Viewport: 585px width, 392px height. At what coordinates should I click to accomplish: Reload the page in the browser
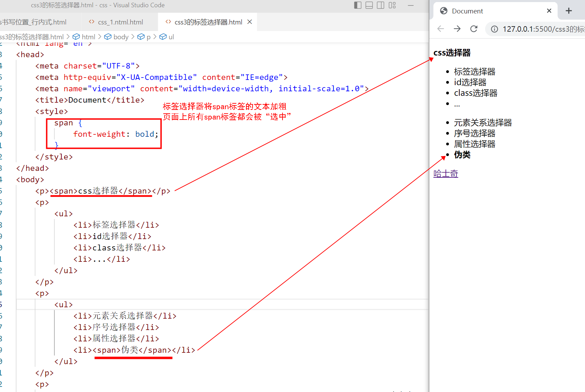[474, 29]
